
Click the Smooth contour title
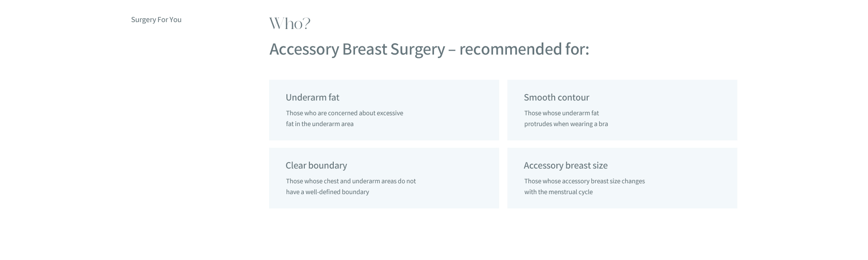pos(556,97)
